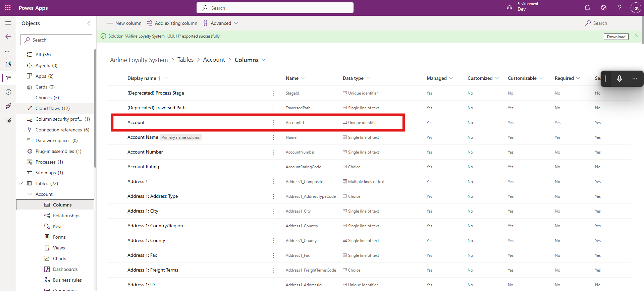Screen dimensions: 644x291
Task: Click the rocket publish icon in rail
Action: click(8, 106)
